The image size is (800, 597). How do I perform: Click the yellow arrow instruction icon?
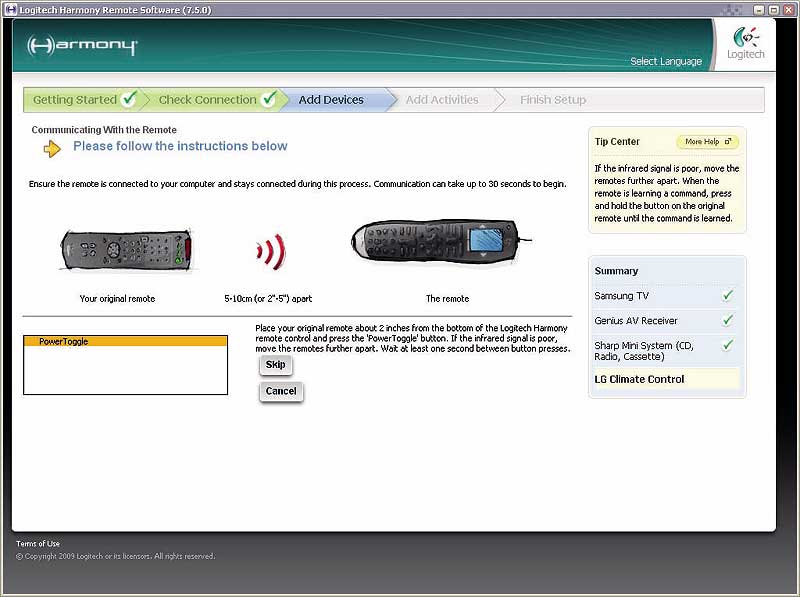coord(52,149)
